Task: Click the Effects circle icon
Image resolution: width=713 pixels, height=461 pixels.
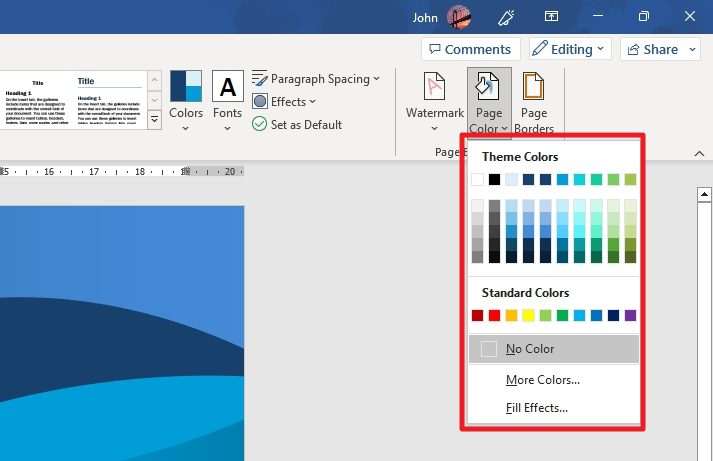Action: (x=260, y=101)
